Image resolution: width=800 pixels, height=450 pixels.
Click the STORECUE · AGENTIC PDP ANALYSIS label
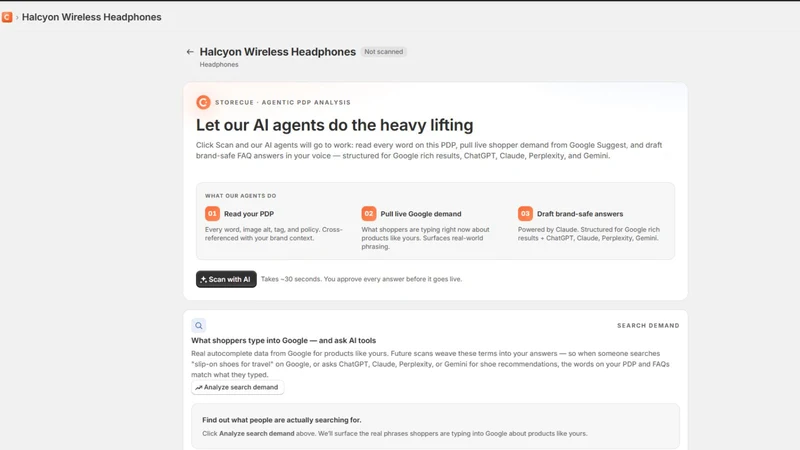(x=283, y=102)
